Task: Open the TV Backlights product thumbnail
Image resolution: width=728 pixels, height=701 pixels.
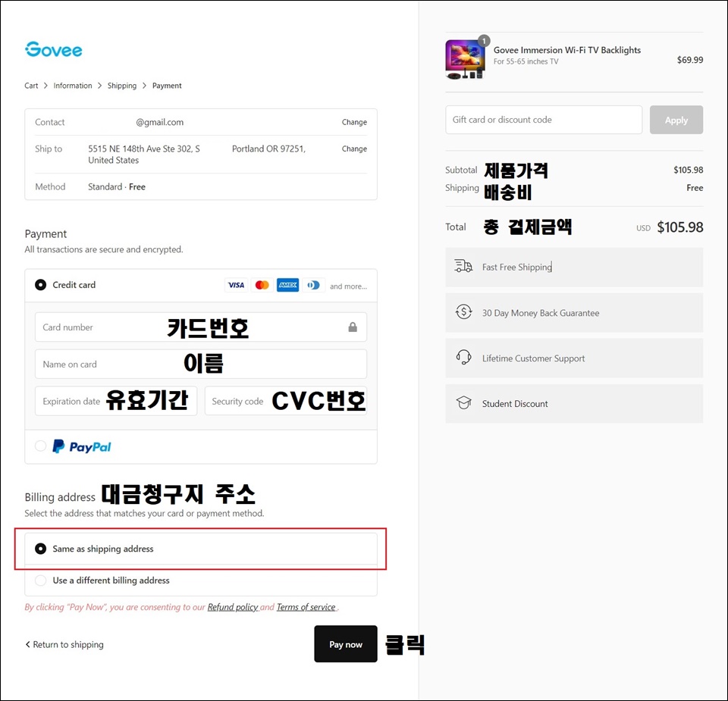Action: (465, 59)
